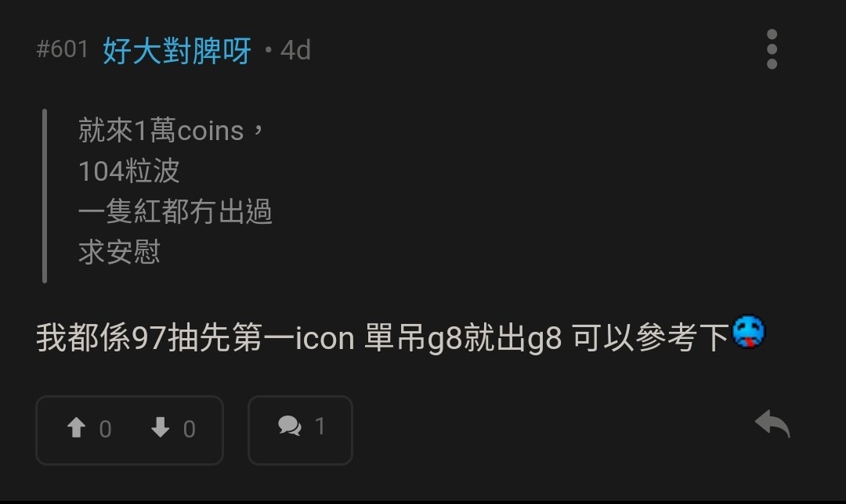Image resolution: width=846 pixels, height=504 pixels.
Task: Tap the text 單吊g8就出g8
Action: pos(463,338)
